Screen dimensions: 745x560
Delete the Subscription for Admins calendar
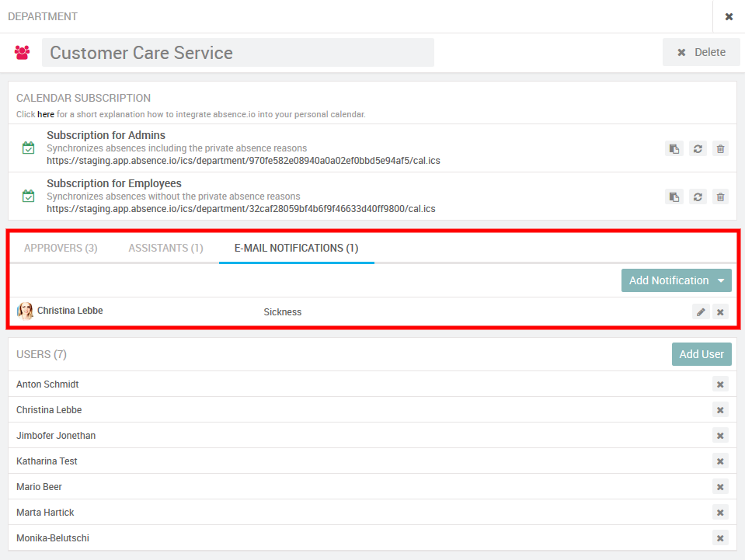(x=721, y=148)
